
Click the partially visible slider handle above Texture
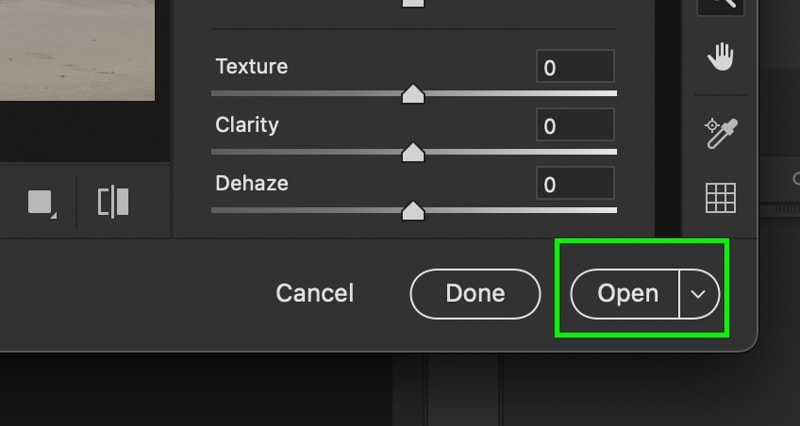413,3
